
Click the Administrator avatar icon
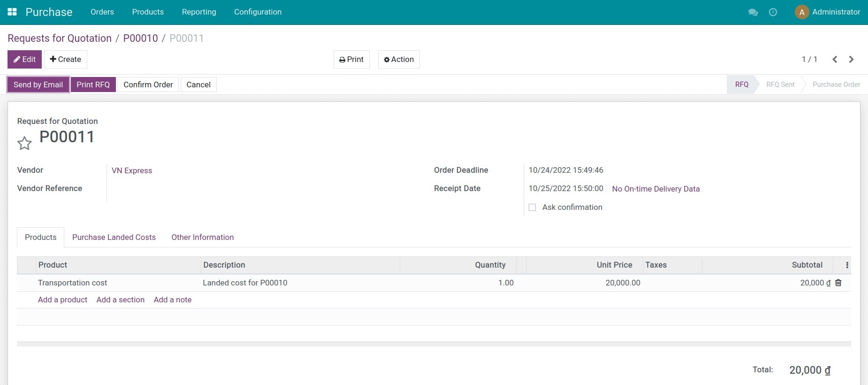(x=802, y=12)
